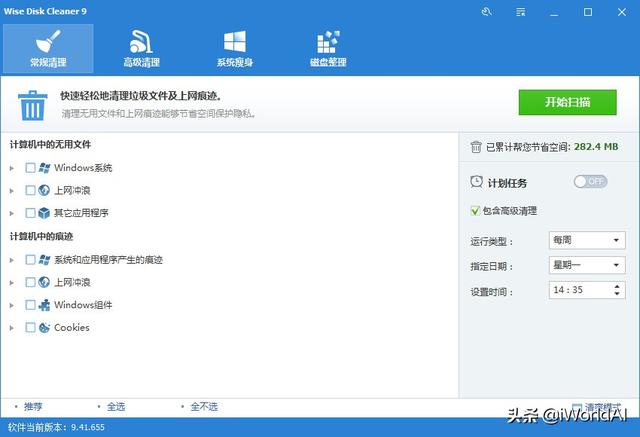This screenshot has width=640, height=437.
Task: Click the Wise Disk Cleaner 9 title
Action: click(x=45, y=11)
